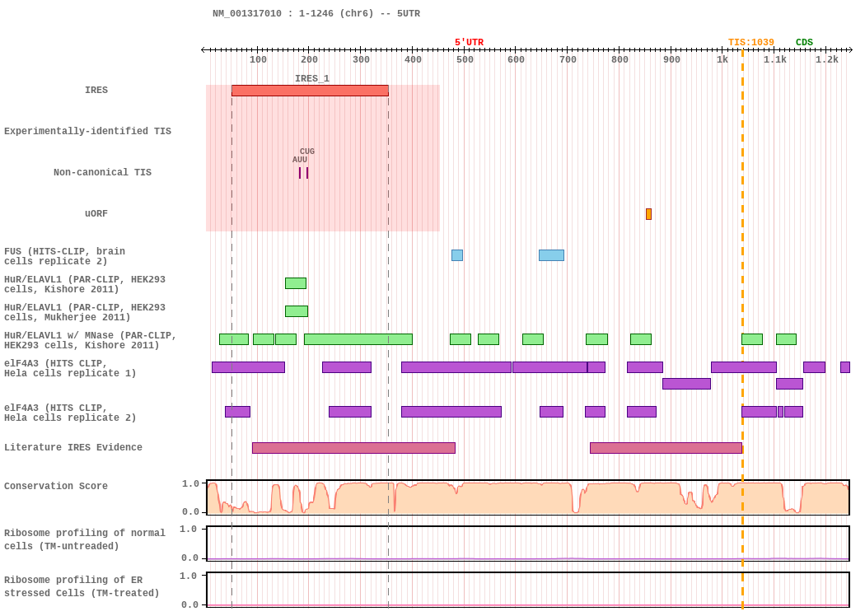Click the red 5'UTR region label
Screen dimensions: 865x616
(x=469, y=43)
